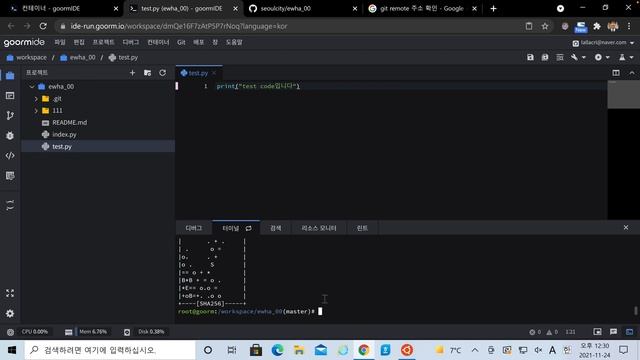Open index.py in the file tree
Viewport: 640px width, 360px height.
coord(64,134)
